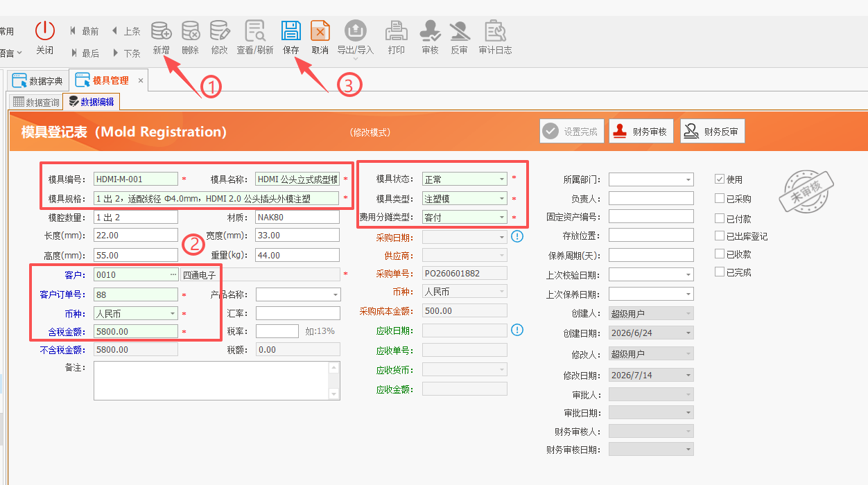The height and width of the screenshot is (485, 868).
Task: Click the 模具名称 input field
Action: point(297,179)
